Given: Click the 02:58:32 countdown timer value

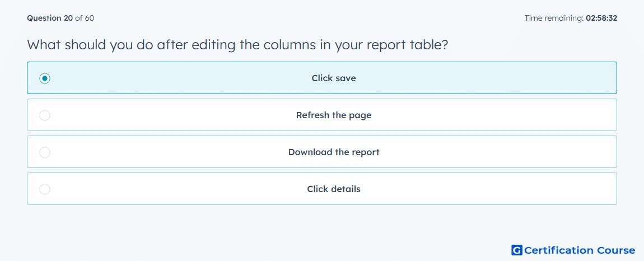Looking at the screenshot, I should point(601,18).
